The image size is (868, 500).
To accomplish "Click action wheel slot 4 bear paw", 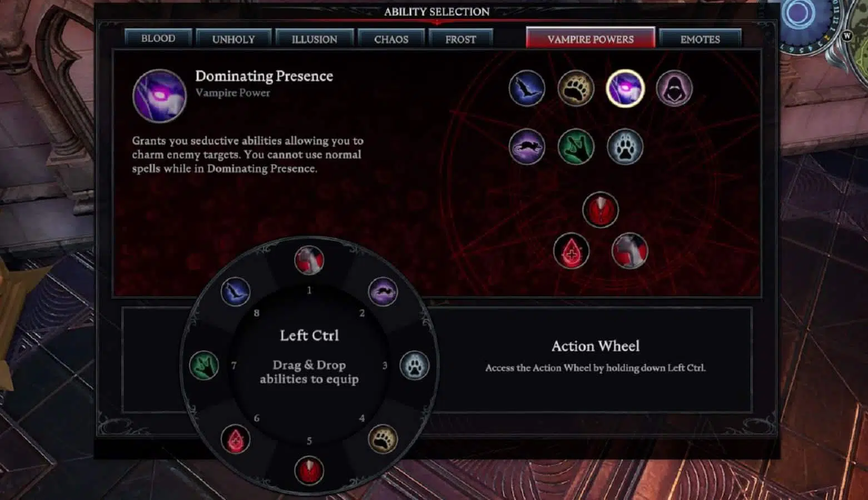I will pyautogui.click(x=383, y=439).
